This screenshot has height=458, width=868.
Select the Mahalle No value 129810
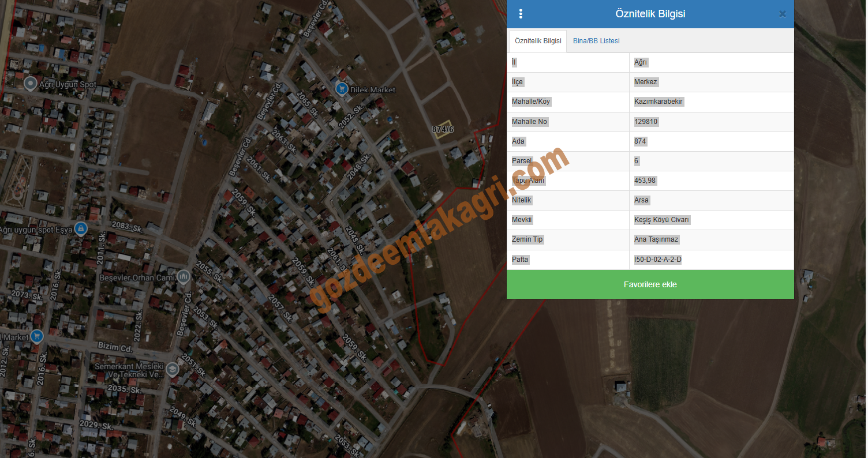tap(646, 122)
